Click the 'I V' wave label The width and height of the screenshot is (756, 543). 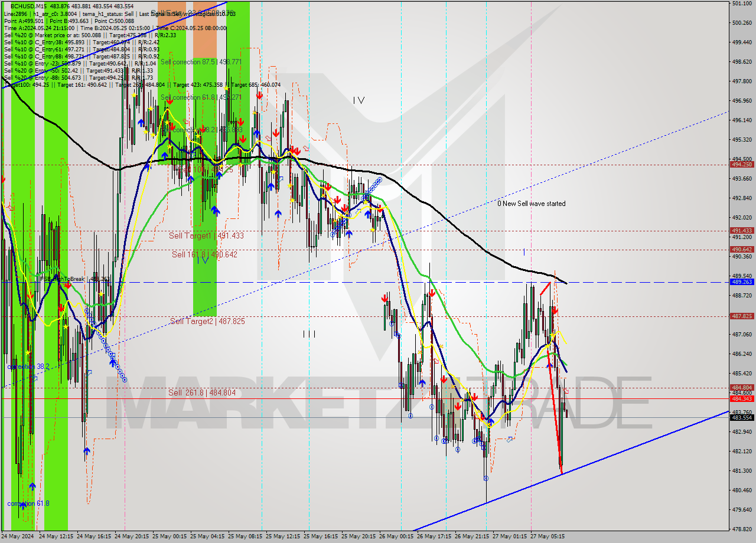359,100
